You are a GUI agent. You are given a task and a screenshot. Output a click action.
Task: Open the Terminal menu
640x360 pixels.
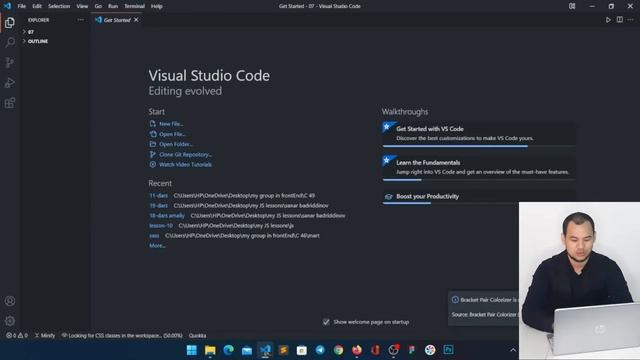tap(134, 6)
